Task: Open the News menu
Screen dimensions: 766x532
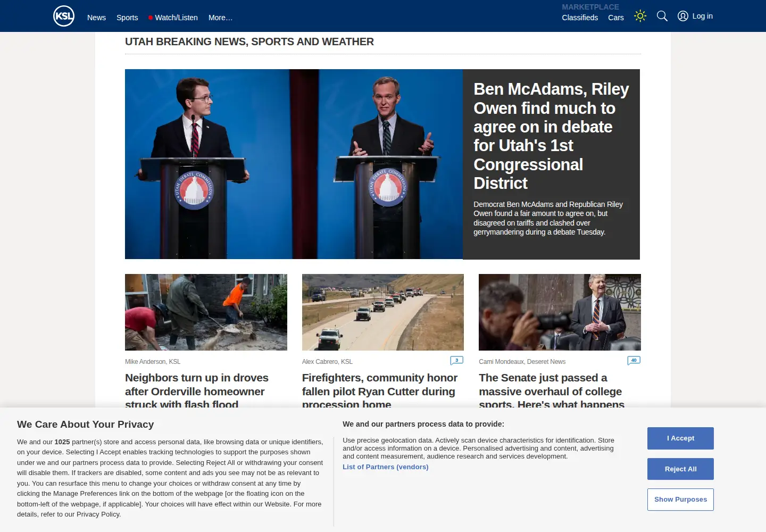Action: 96,18
